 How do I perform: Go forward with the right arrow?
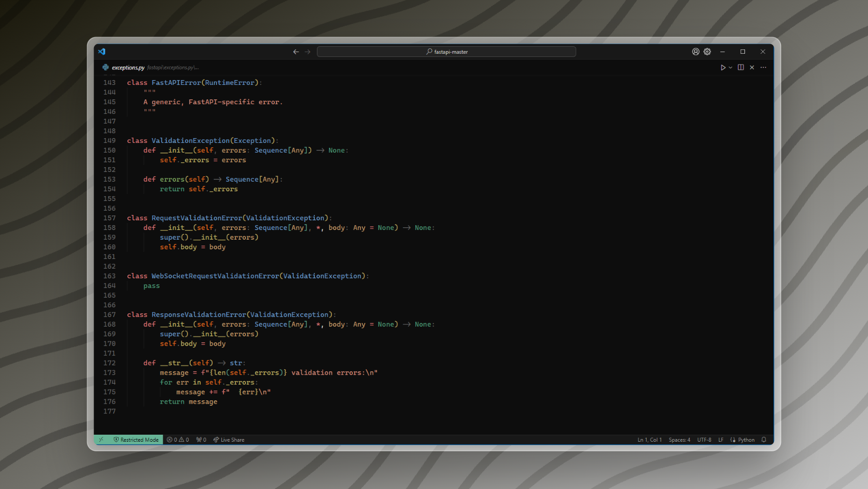(x=308, y=52)
